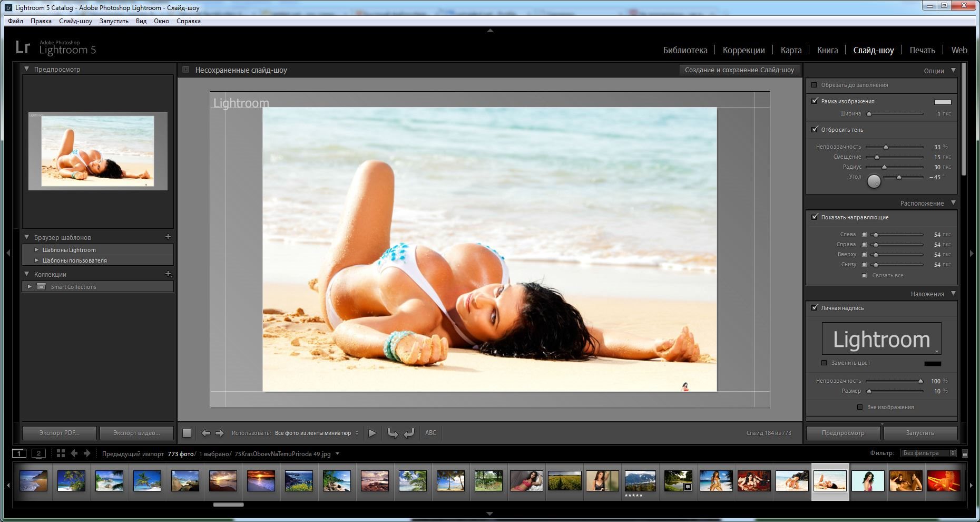Expand Smart Collections set
The width and height of the screenshot is (980, 522).
pos(30,287)
